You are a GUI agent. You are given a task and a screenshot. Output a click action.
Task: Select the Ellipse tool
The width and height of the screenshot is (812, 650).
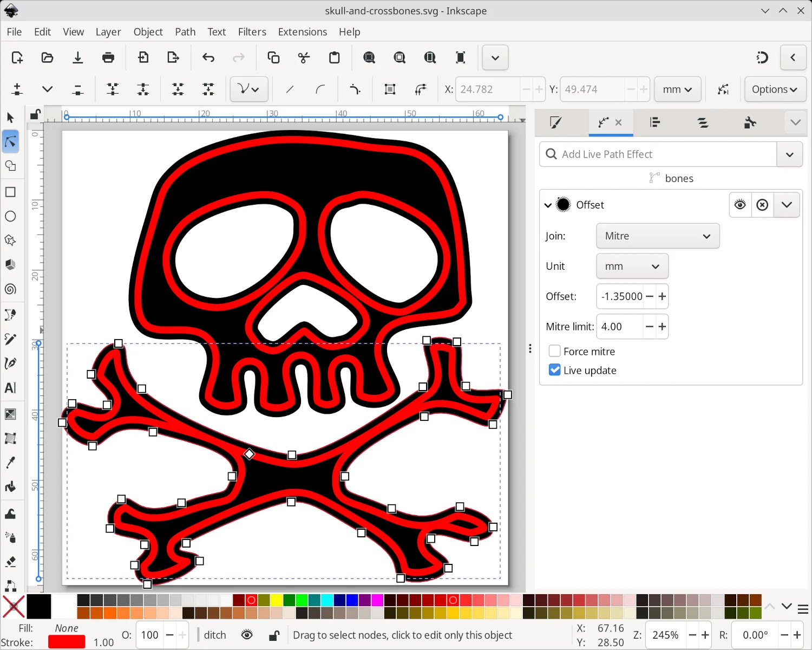click(10, 216)
